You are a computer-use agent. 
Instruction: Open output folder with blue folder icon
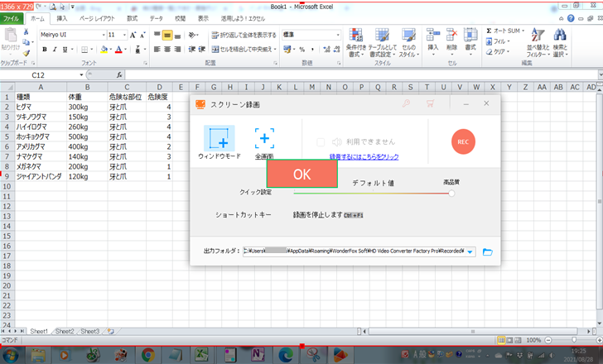pos(487,251)
